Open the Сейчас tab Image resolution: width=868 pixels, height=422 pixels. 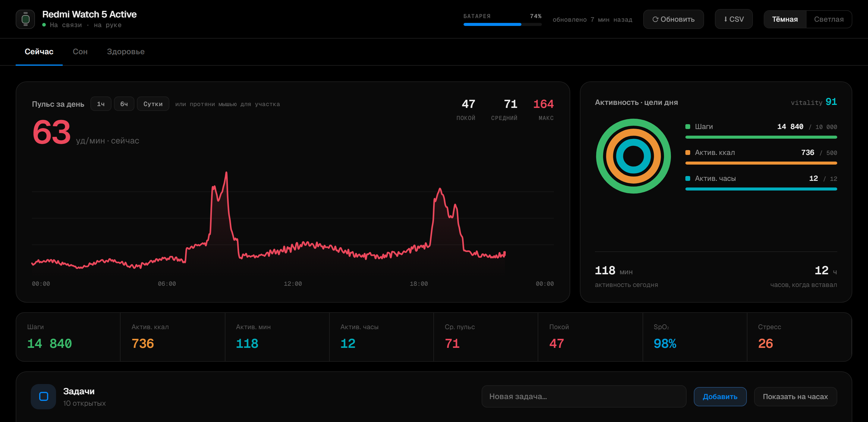39,52
